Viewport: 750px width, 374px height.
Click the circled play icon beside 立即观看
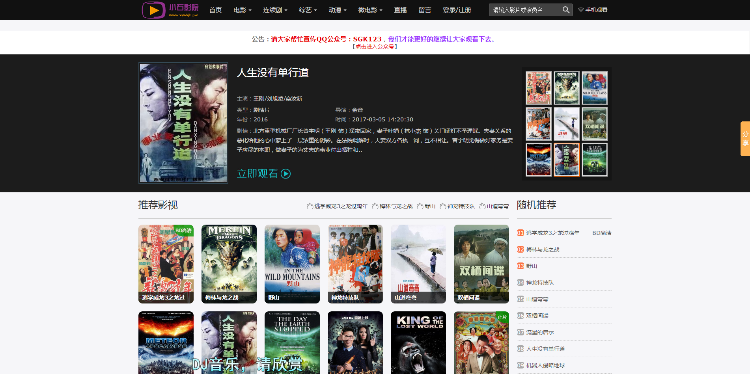coord(286,174)
